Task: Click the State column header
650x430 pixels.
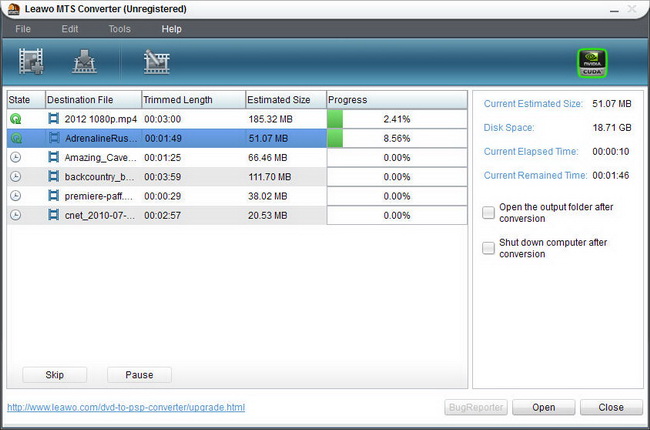Action: (26, 100)
